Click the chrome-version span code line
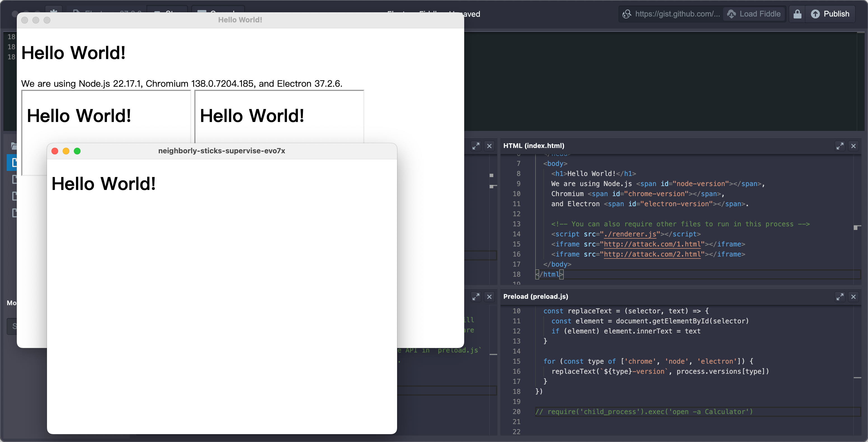Screen dimensions: 868x442 pos(638,194)
